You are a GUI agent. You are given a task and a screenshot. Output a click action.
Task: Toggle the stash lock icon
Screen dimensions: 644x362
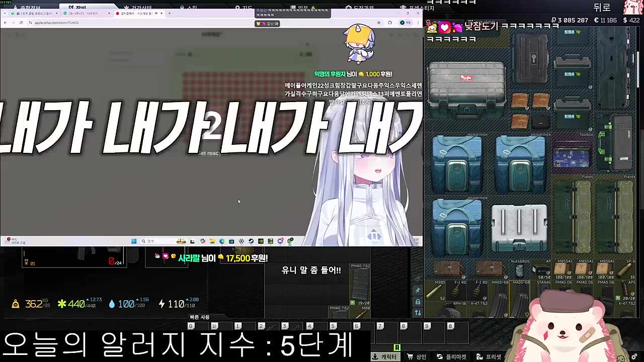418,302
